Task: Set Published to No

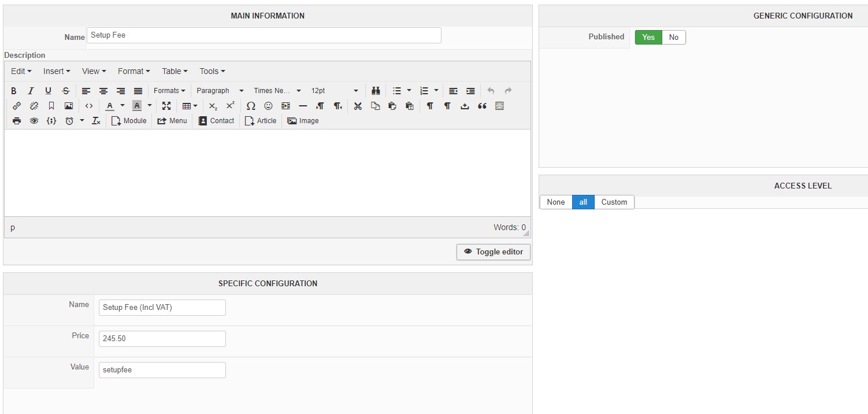Action: (673, 37)
